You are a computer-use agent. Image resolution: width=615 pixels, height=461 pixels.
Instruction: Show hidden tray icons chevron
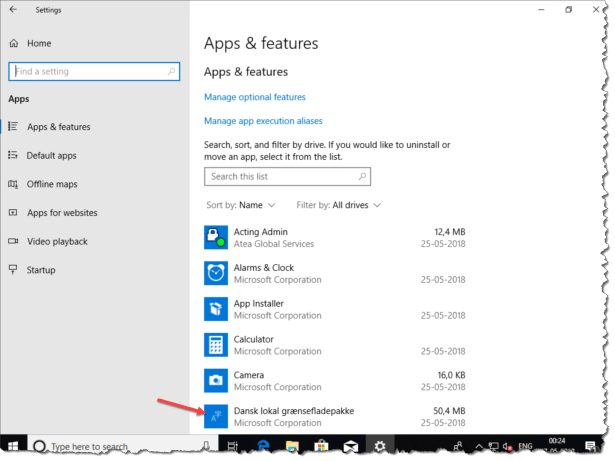(479, 446)
